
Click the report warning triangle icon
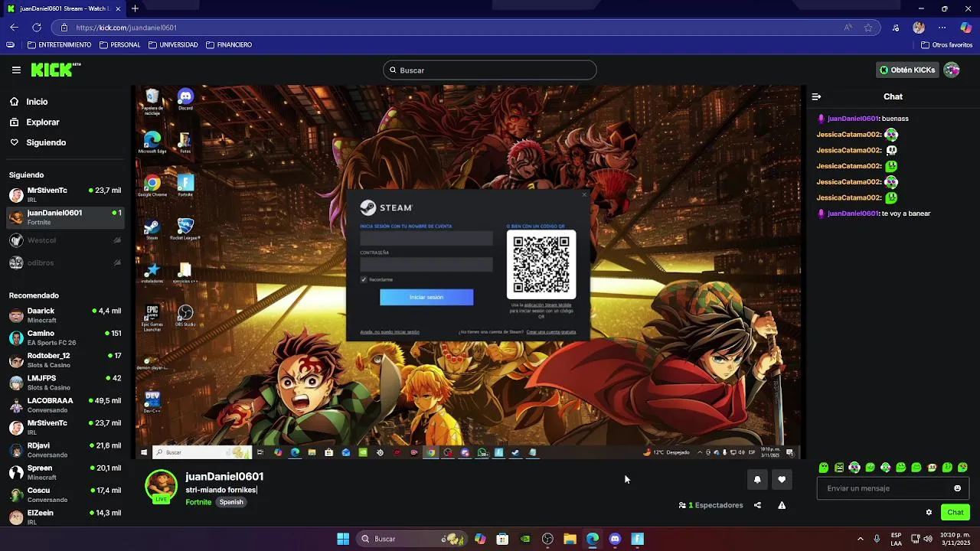click(x=782, y=505)
